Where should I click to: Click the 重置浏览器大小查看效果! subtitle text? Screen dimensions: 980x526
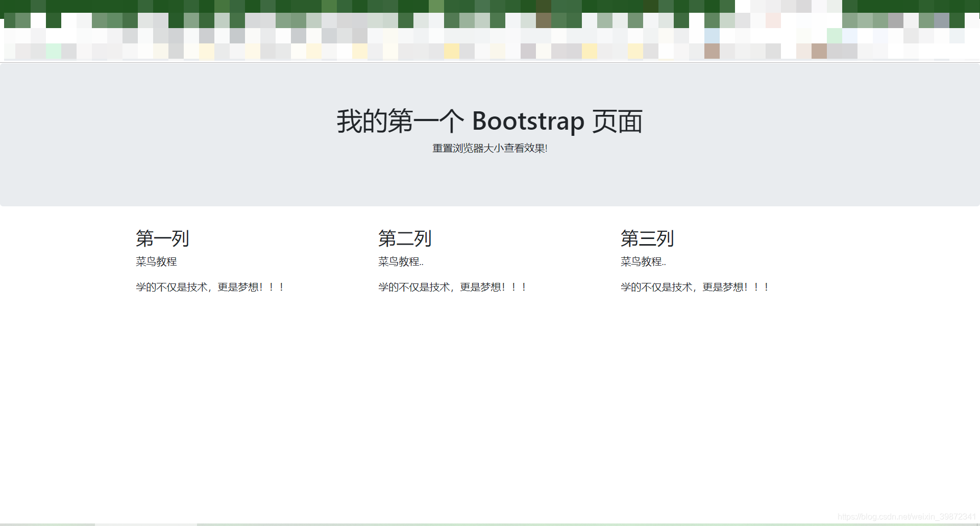coord(489,148)
